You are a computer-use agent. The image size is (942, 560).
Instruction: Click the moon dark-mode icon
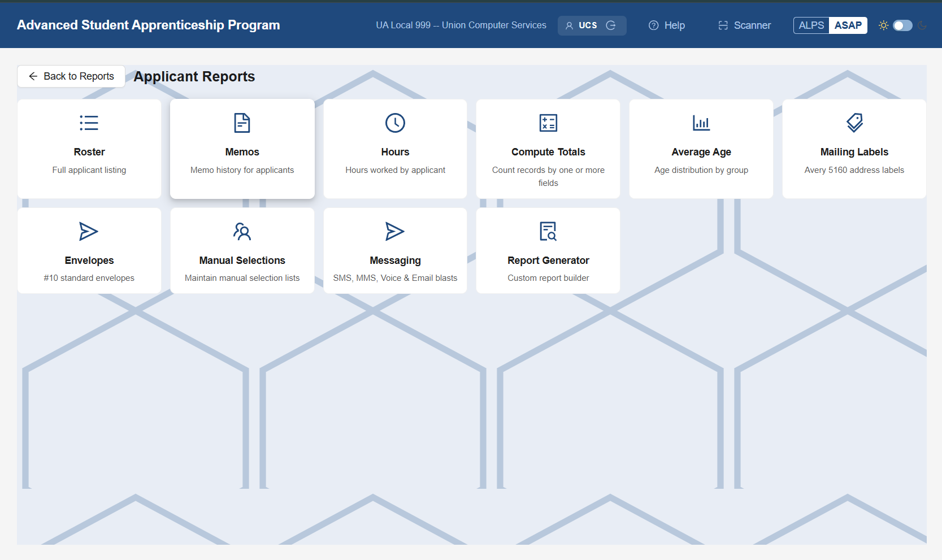coord(922,25)
